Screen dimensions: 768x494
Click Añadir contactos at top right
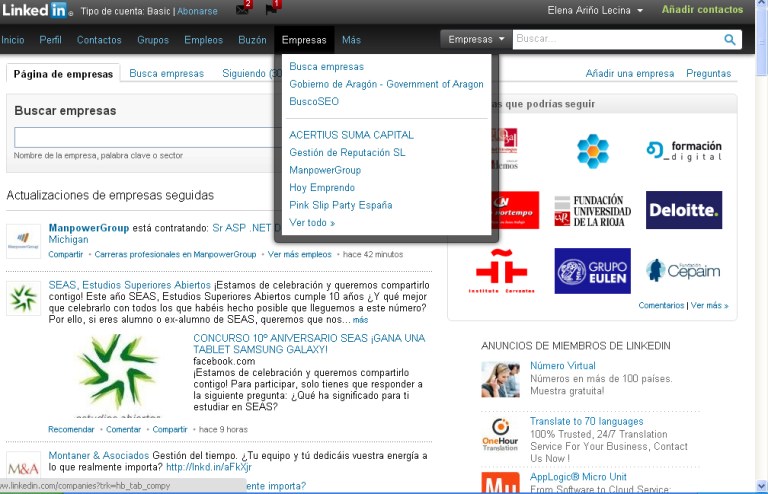[702, 9]
